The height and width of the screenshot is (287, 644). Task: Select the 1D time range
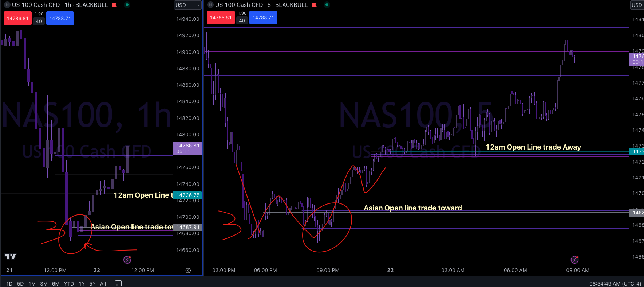pyautogui.click(x=9, y=284)
